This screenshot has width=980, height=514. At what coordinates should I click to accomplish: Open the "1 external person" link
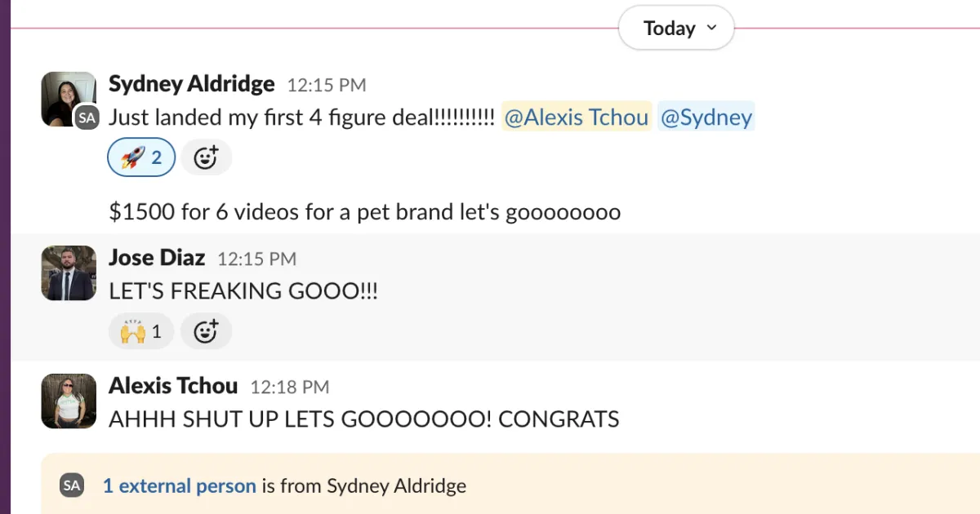coord(180,486)
